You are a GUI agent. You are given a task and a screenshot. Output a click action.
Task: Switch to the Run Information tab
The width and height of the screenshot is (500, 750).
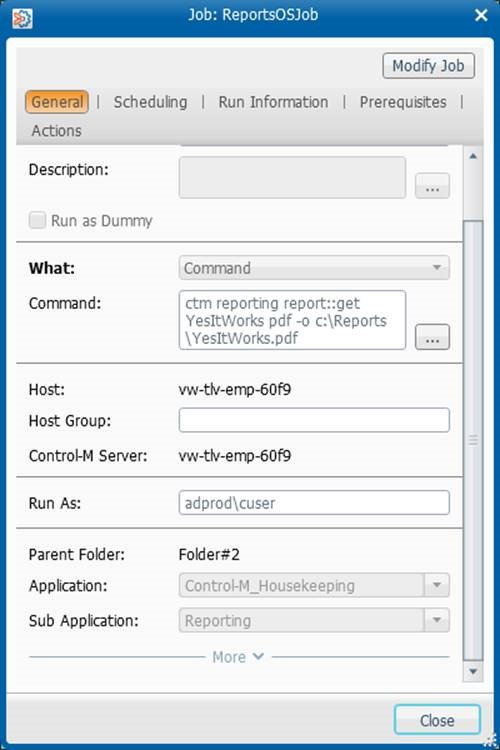click(x=273, y=102)
